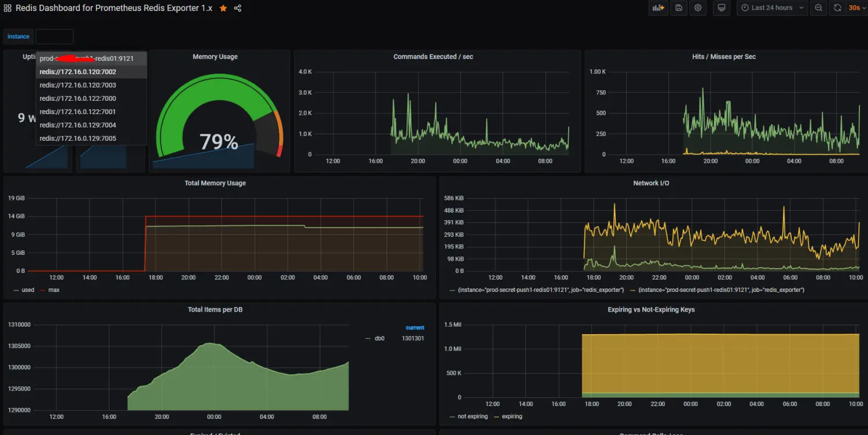868x435 pixels.
Task: Click the instance variable input box
Action: coord(54,36)
